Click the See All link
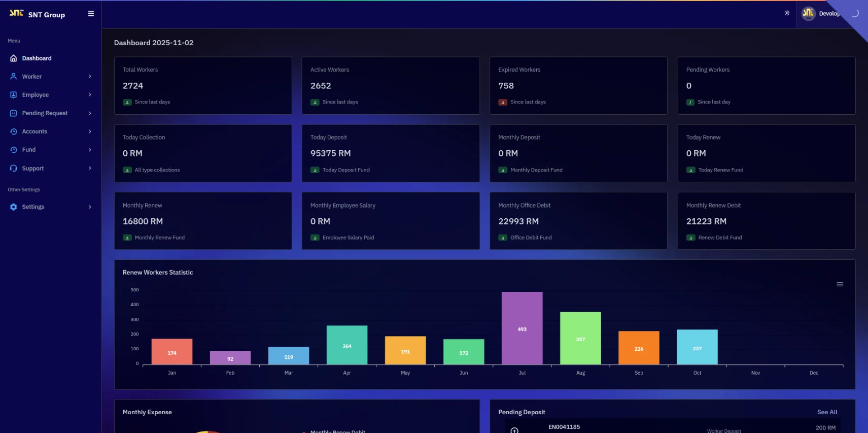This screenshot has height=433, width=868. click(x=827, y=412)
